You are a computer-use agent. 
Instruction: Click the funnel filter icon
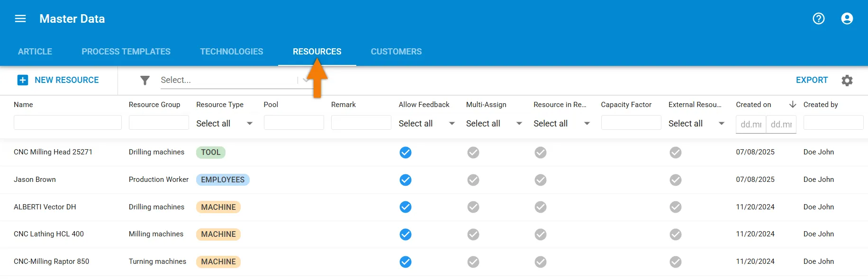click(x=145, y=81)
